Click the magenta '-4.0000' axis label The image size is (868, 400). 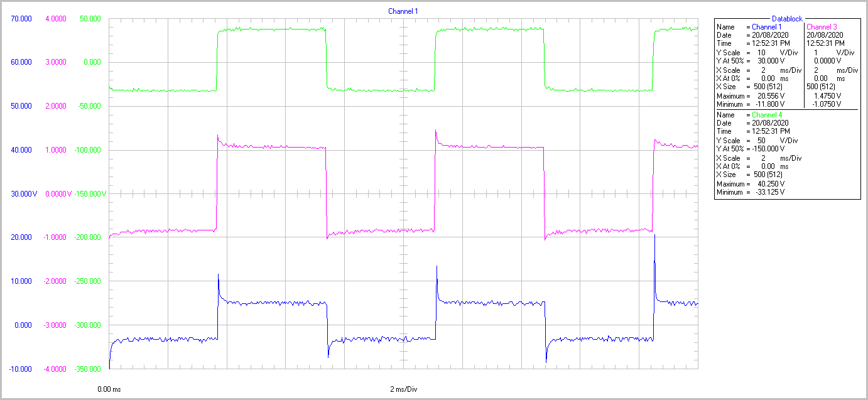pyautogui.click(x=55, y=369)
